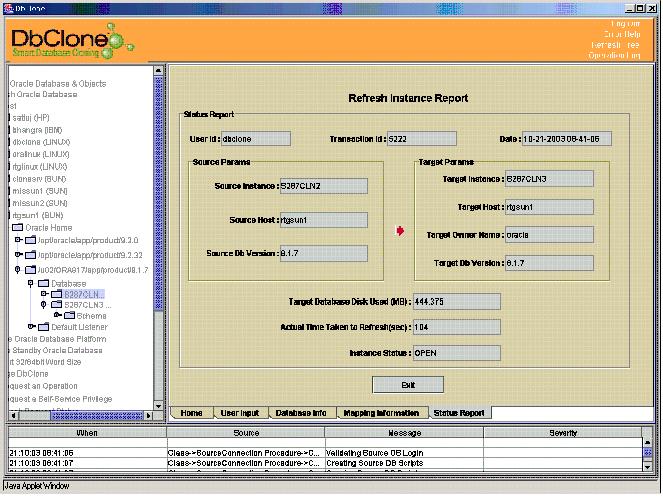This screenshot has height=496, width=663.
Task: Expand the Default Listener node
Action: (31, 326)
